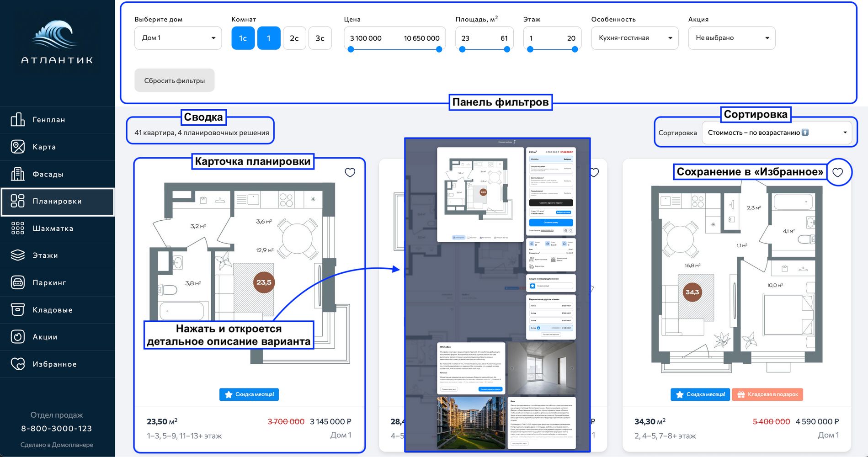Open the Сортировка dropdown

[x=777, y=133]
